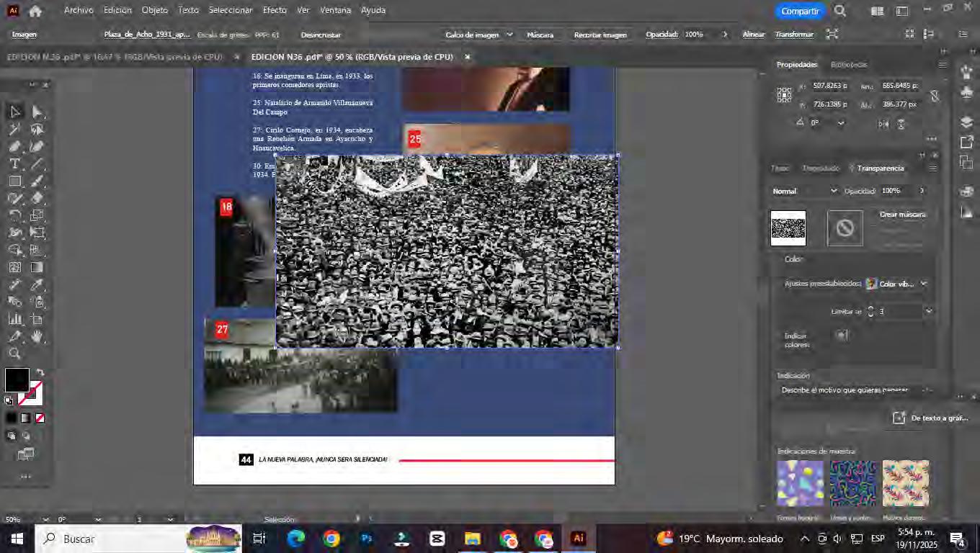
Task: Switch to the Transparencia tab
Action: (x=881, y=168)
